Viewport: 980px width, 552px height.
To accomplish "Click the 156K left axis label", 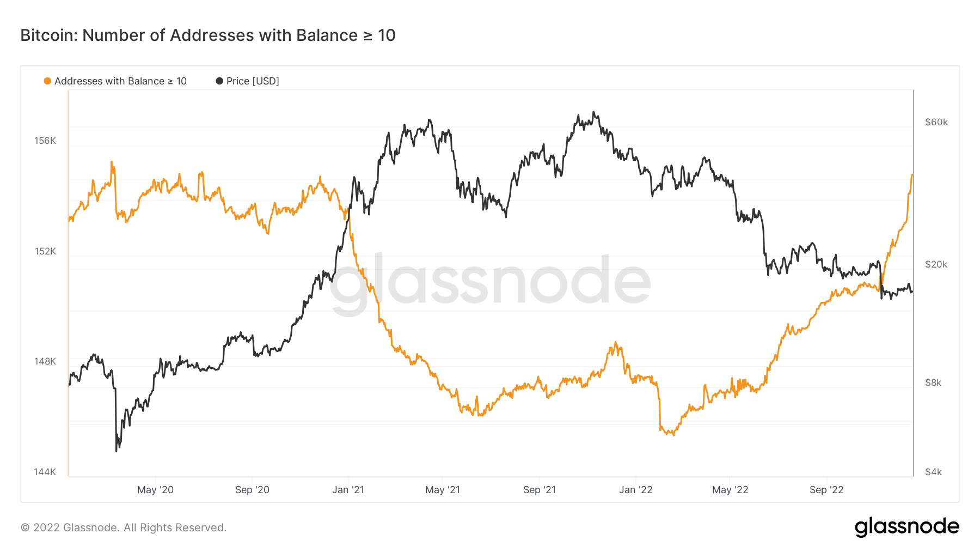I will pyautogui.click(x=45, y=141).
